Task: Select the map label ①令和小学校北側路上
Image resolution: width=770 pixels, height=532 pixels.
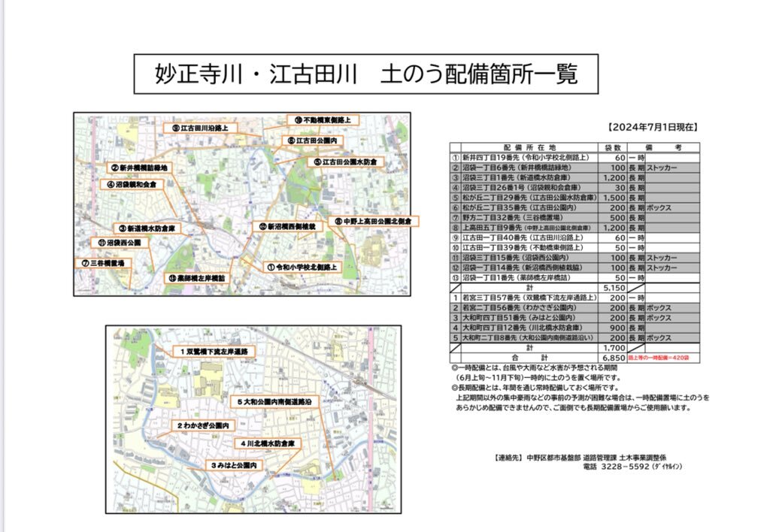Action: coord(302,268)
